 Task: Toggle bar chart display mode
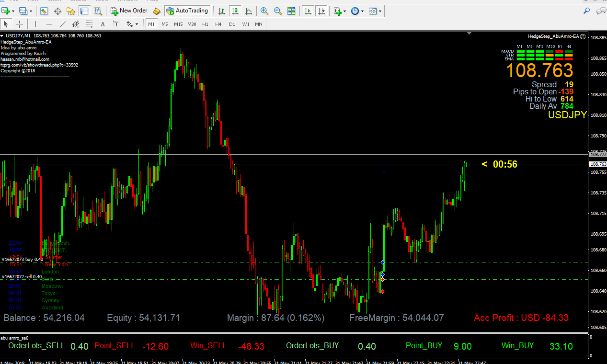point(222,11)
